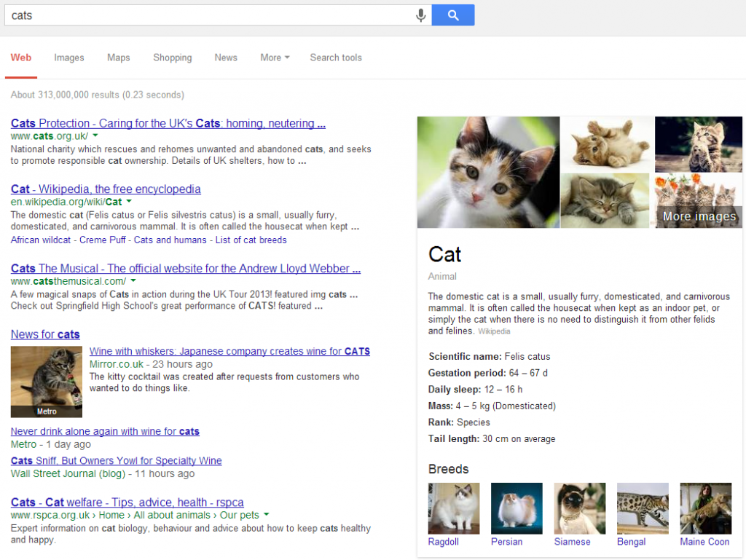Click the Maine Coon breed thumbnail
This screenshot has height=560, width=746.
click(x=705, y=508)
